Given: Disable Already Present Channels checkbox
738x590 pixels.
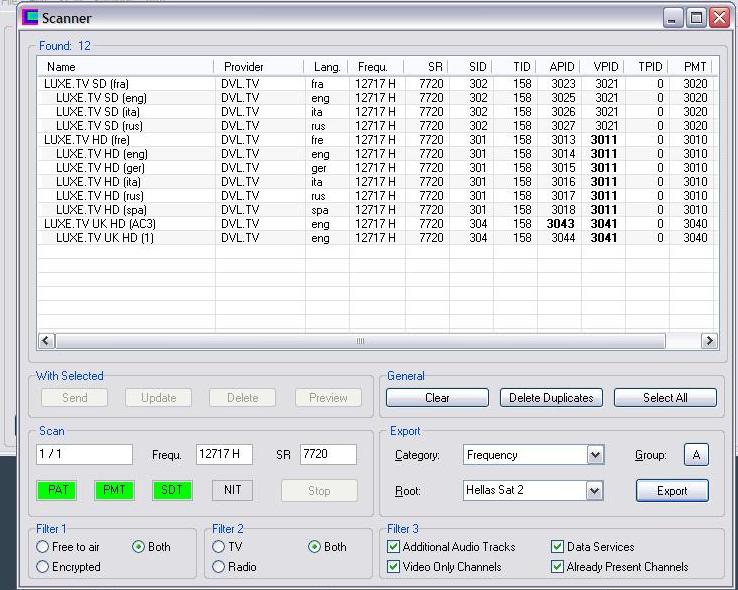Looking at the screenshot, I should (557, 567).
